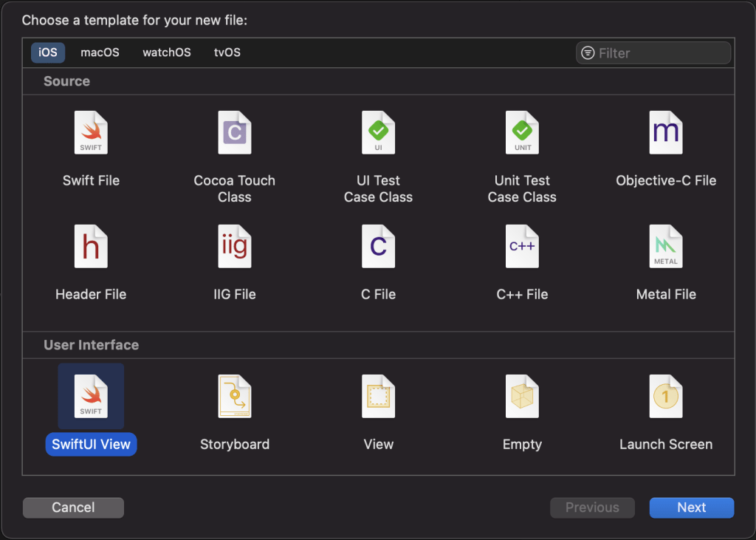The height and width of the screenshot is (540, 756).
Task: Select the Unit Test Case Class icon
Action: pos(522,133)
